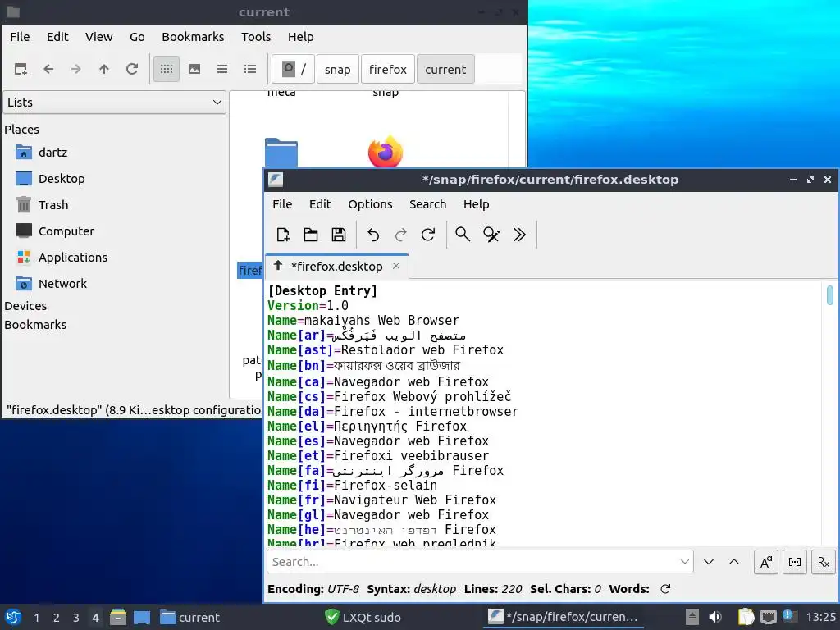The height and width of the screenshot is (630, 840).
Task: Open FeatherPad Help menu
Action: [477, 204]
